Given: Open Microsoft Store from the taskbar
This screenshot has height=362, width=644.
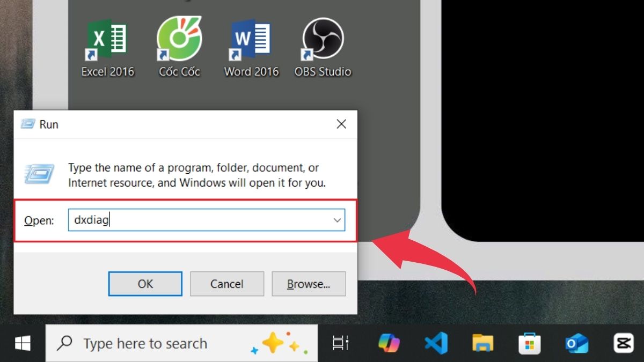Looking at the screenshot, I should click(x=530, y=343).
